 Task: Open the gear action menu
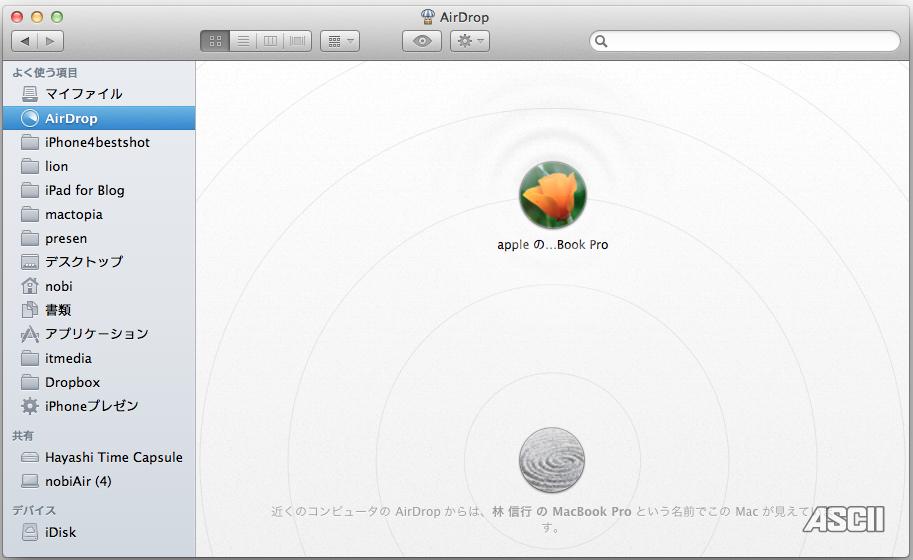pyautogui.click(x=470, y=41)
